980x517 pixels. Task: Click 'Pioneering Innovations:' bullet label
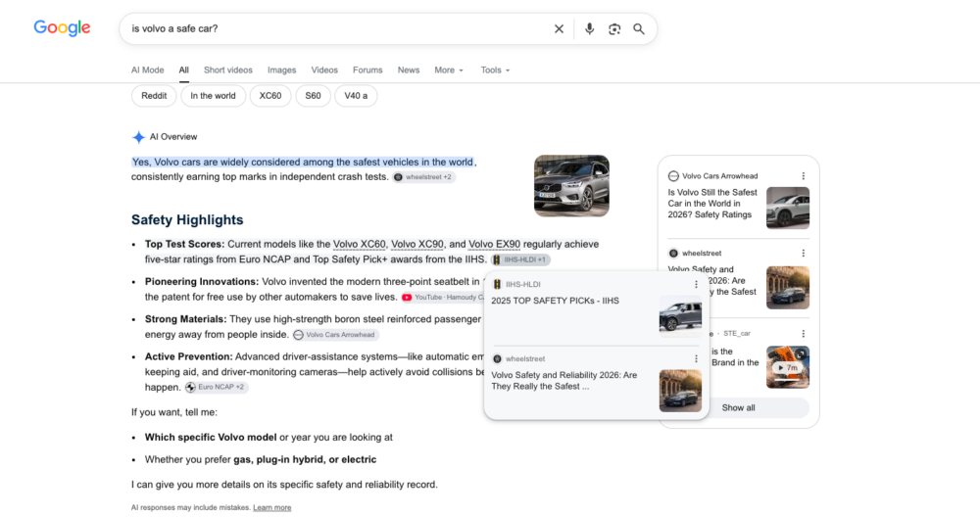(x=202, y=282)
